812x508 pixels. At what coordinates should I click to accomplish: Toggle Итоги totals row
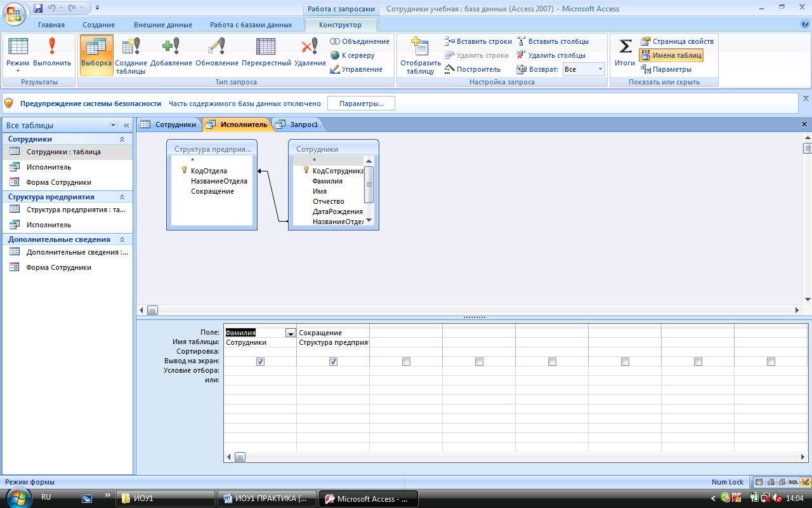(x=625, y=53)
